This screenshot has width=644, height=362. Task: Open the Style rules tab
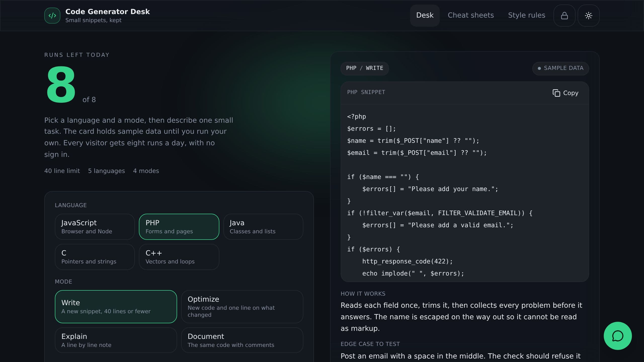point(527,16)
